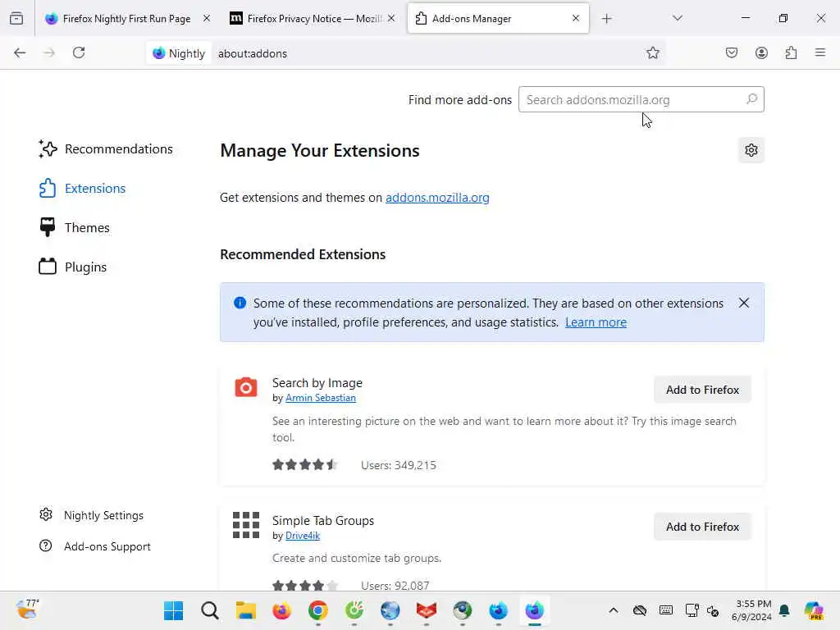Click the search magnifier in add-ons search
Viewport: 840px width, 630px height.
pyautogui.click(x=751, y=99)
